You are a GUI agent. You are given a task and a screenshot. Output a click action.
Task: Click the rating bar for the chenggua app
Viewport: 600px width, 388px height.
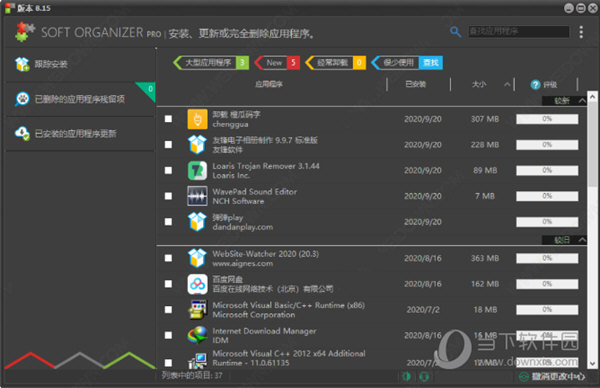547,119
